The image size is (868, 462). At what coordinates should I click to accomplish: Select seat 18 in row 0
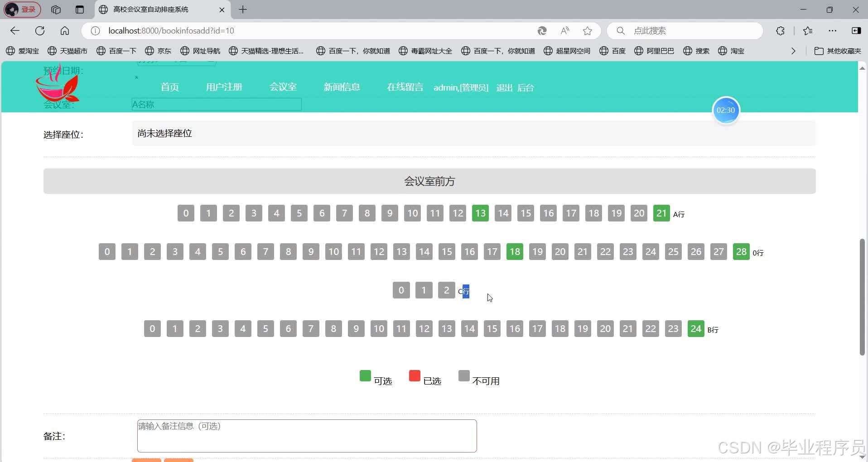515,251
